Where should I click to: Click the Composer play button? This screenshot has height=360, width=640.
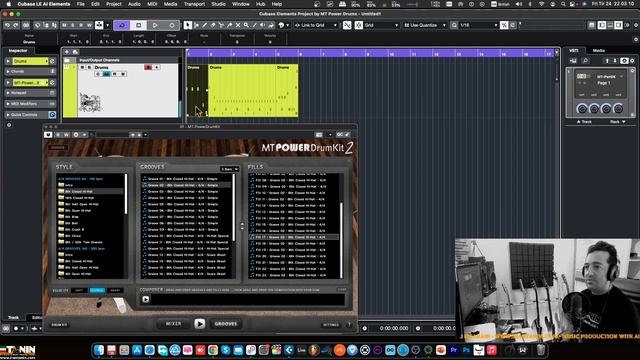pyautogui.click(x=146, y=299)
